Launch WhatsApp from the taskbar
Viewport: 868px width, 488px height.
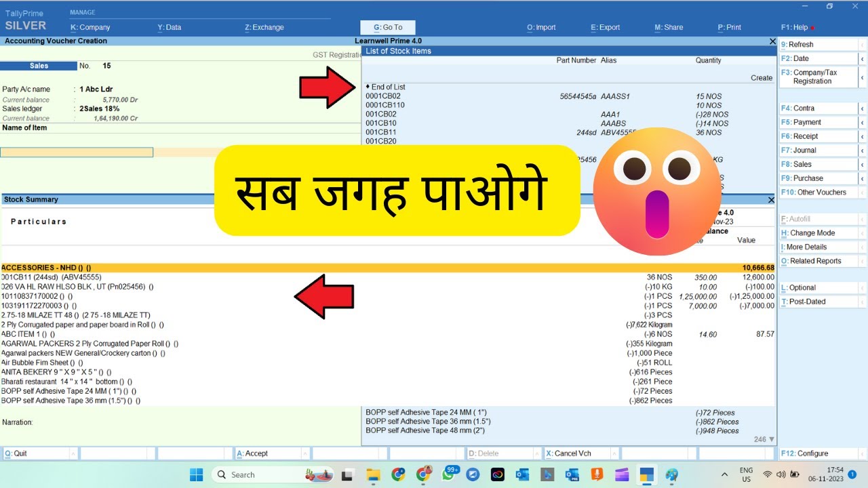coord(449,474)
